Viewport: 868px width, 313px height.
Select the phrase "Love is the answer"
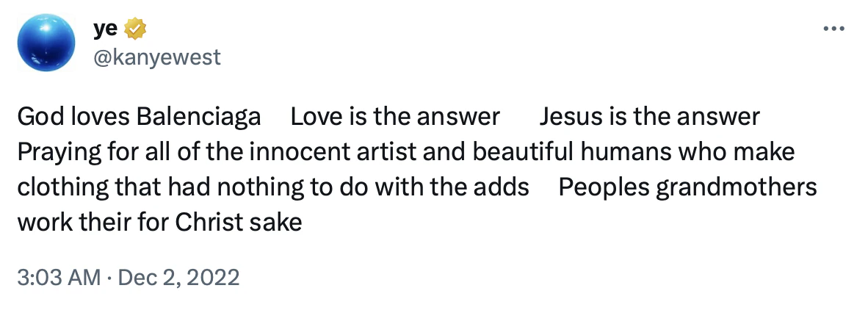tap(395, 117)
